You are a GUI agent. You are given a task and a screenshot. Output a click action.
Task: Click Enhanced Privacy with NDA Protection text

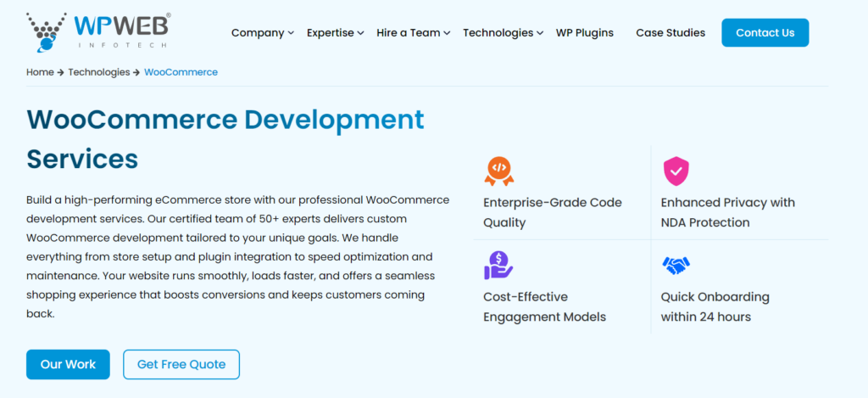[728, 212]
